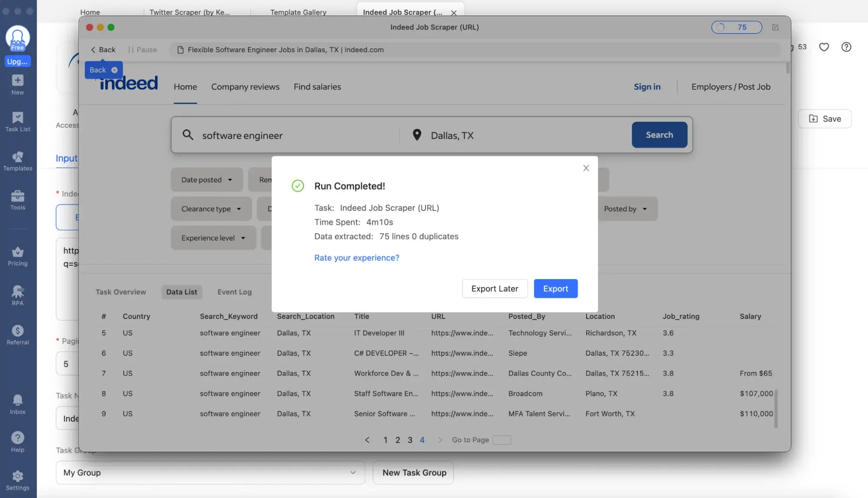Open Company reviews nav item
The height and width of the screenshot is (498, 868).
tap(245, 86)
